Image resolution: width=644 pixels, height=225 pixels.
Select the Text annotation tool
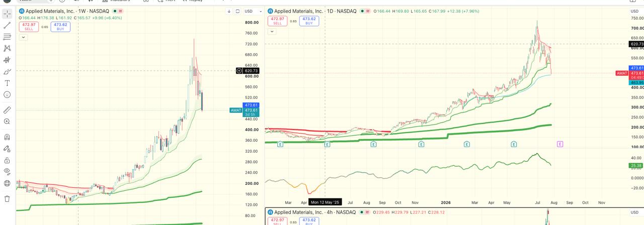point(7,83)
